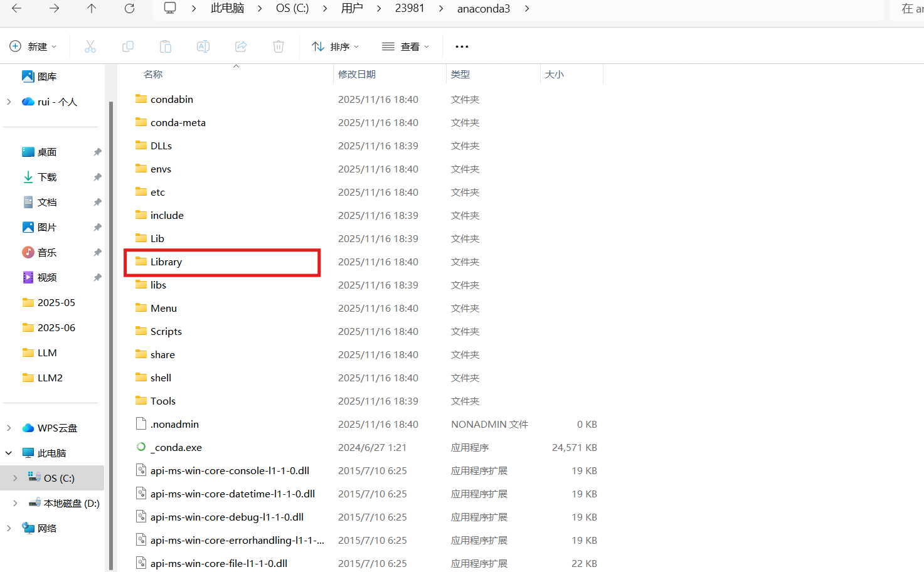The width and height of the screenshot is (924, 572).
Task: Expand the rui - 个人 OneDrive node
Action: (9, 102)
